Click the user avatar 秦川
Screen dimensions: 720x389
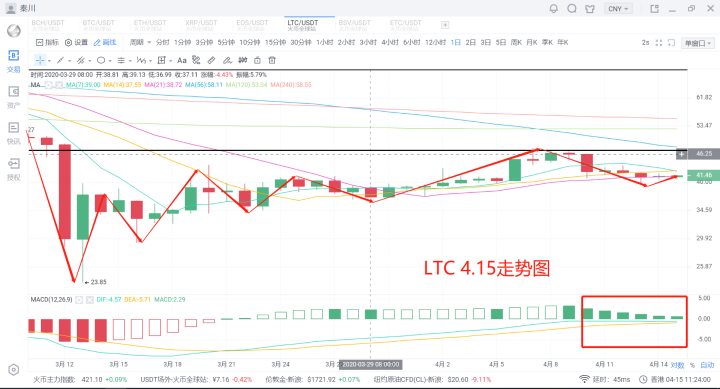click(11, 8)
